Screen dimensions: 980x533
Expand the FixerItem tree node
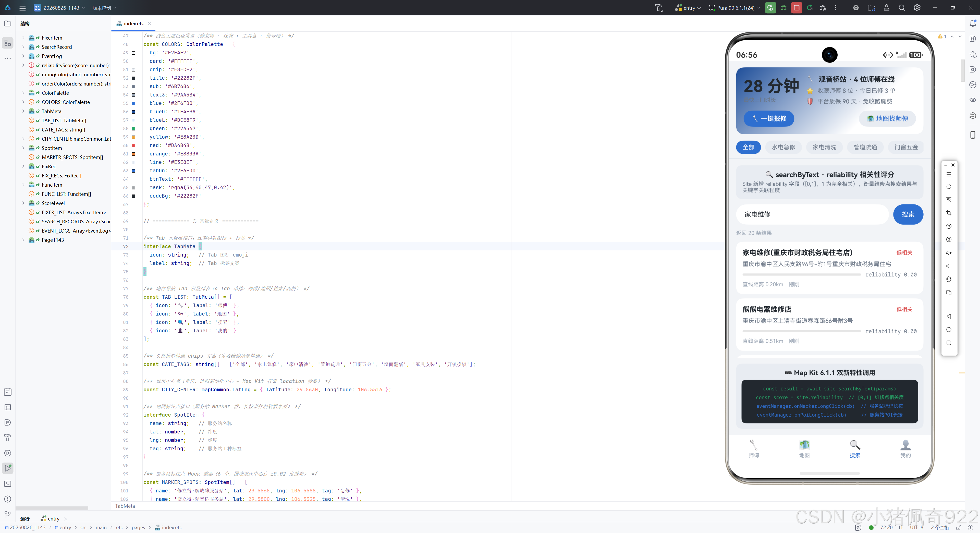click(23, 38)
